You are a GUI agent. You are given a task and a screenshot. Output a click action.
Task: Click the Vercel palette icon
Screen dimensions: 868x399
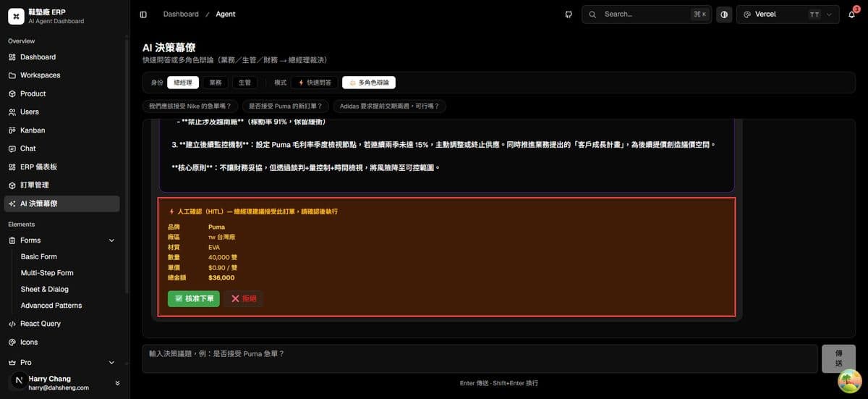click(747, 14)
